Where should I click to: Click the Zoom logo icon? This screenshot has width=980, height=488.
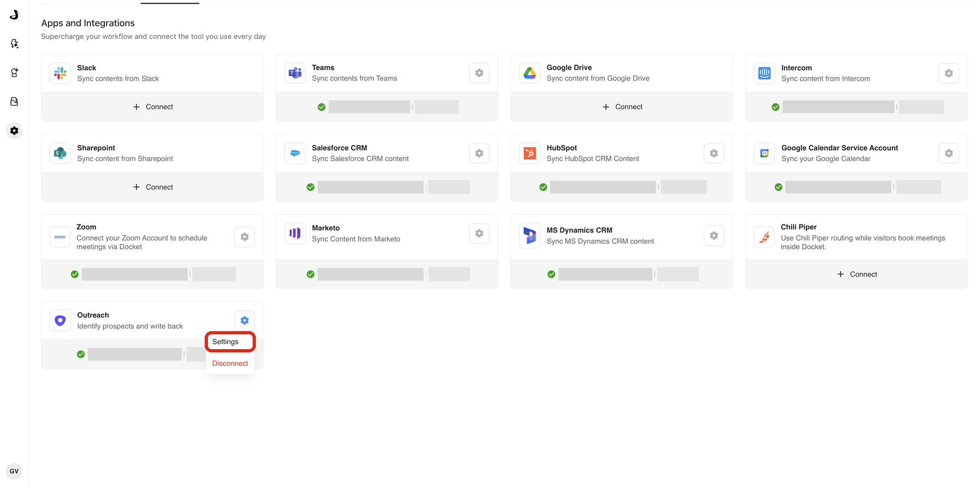pyautogui.click(x=60, y=237)
